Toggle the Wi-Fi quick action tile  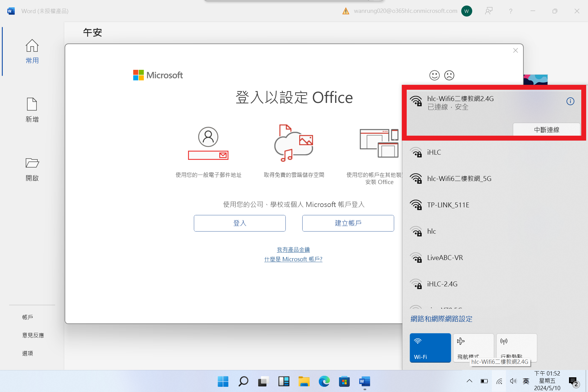tap(430, 348)
